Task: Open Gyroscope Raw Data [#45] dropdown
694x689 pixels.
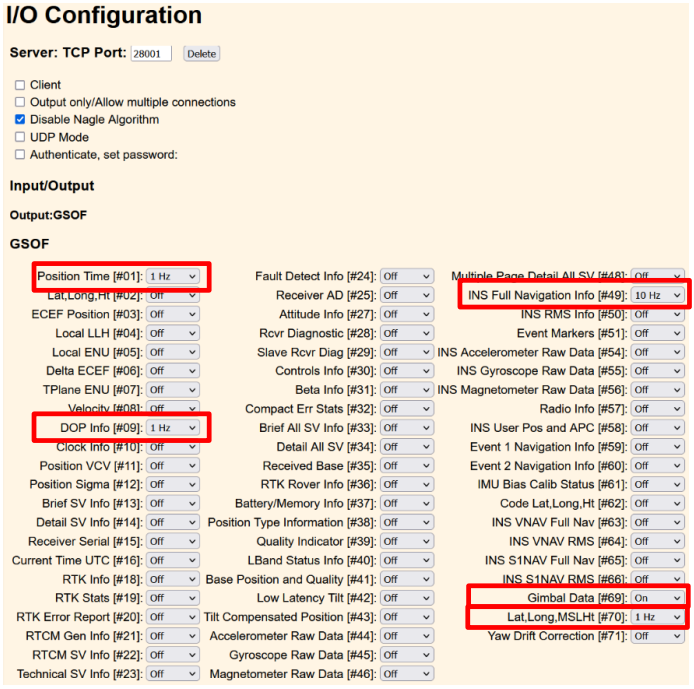Action: coord(407,655)
